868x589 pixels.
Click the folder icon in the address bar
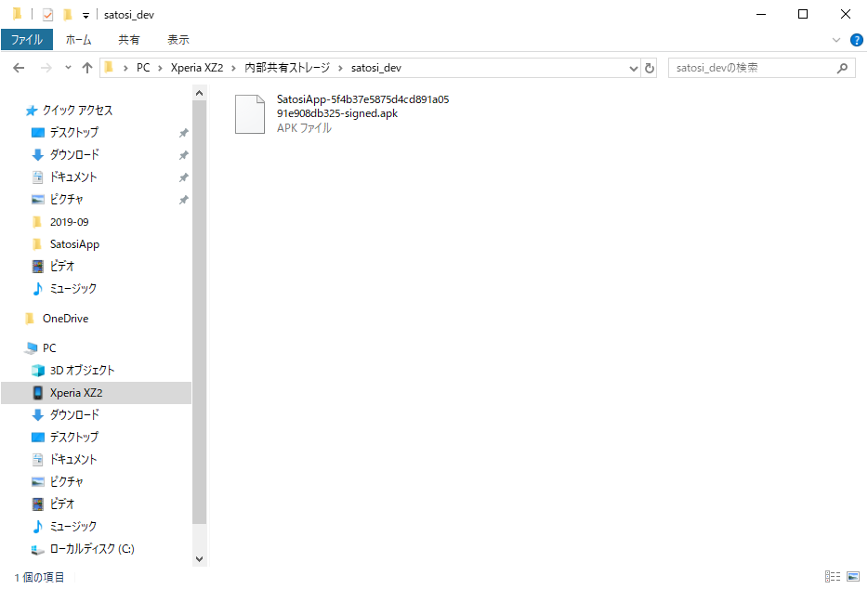[109, 68]
